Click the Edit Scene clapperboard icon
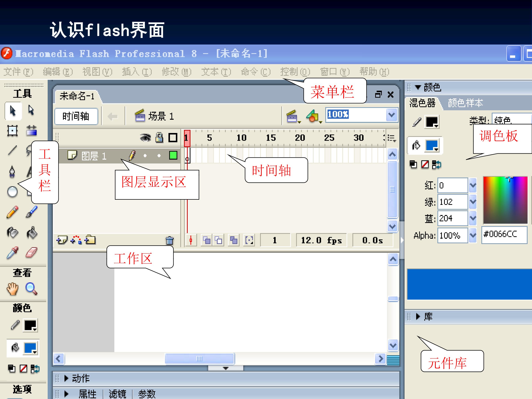The image size is (532, 399). pyautogui.click(x=293, y=116)
